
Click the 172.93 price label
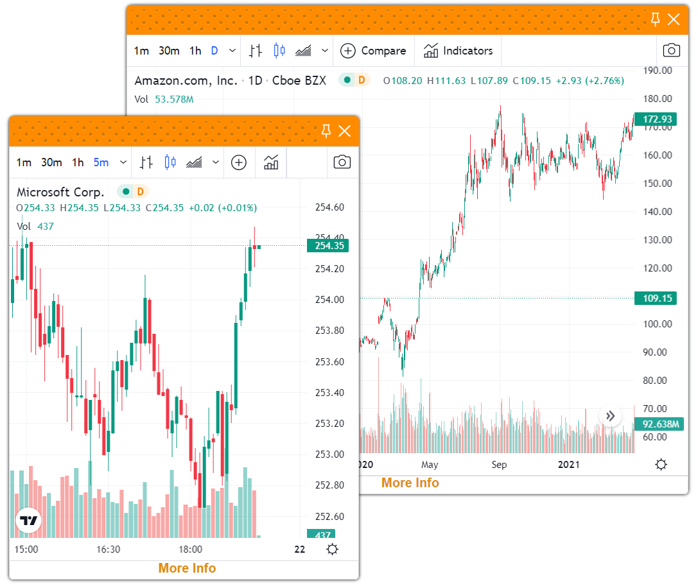655,119
